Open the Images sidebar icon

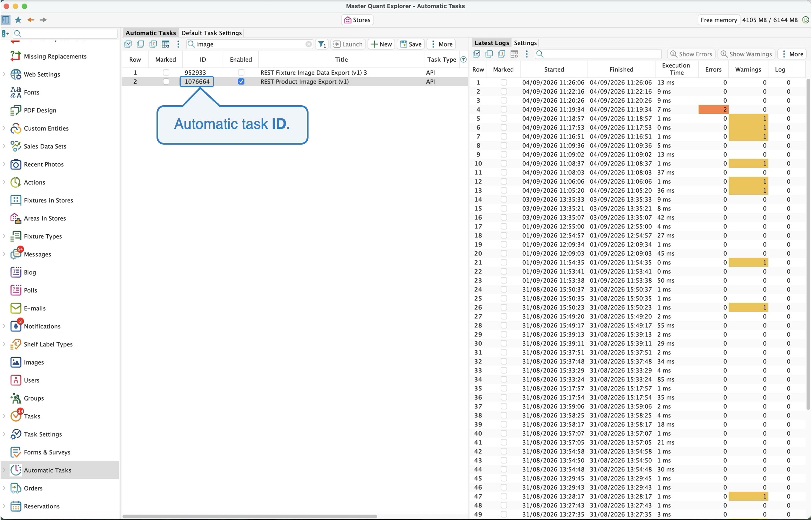pyautogui.click(x=16, y=362)
